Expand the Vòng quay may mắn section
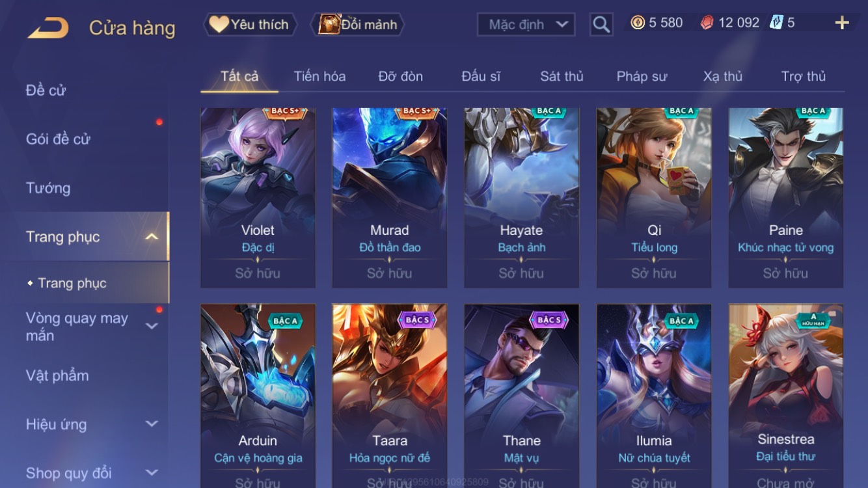Screen dimensions: 868x488 click(151, 326)
